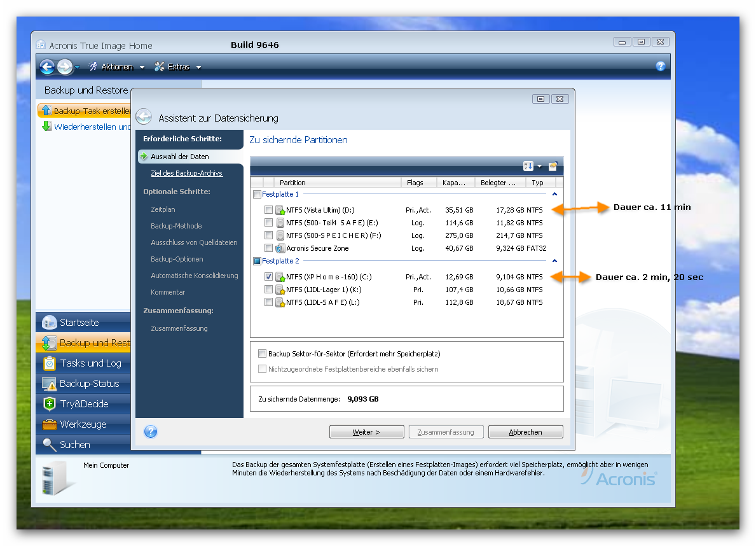This screenshot has height=546, width=756.
Task: Click the Werkzeuge toolbox icon
Action: click(x=49, y=424)
